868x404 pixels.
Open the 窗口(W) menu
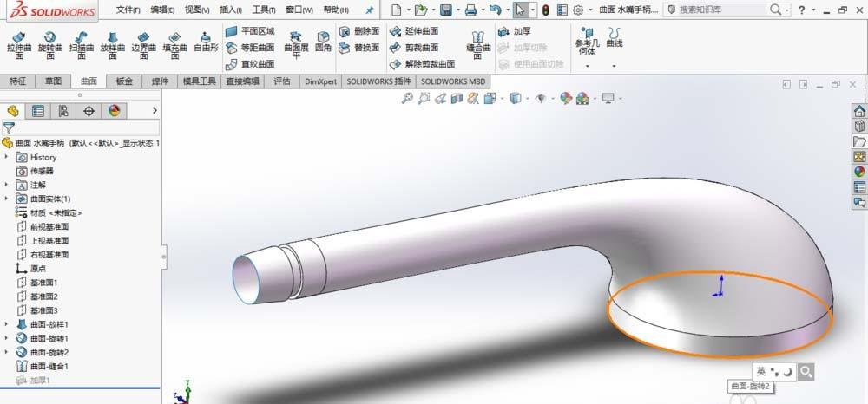pos(299,10)
